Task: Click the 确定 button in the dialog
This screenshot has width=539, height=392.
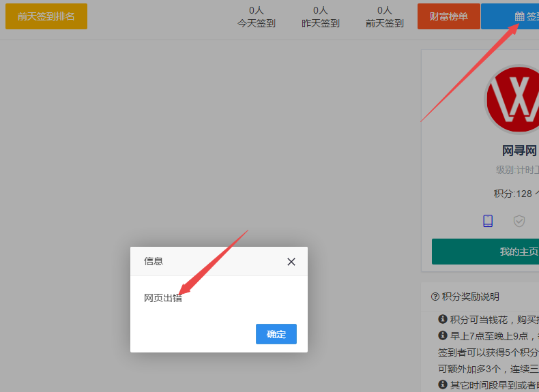Action: pos(276,334)
